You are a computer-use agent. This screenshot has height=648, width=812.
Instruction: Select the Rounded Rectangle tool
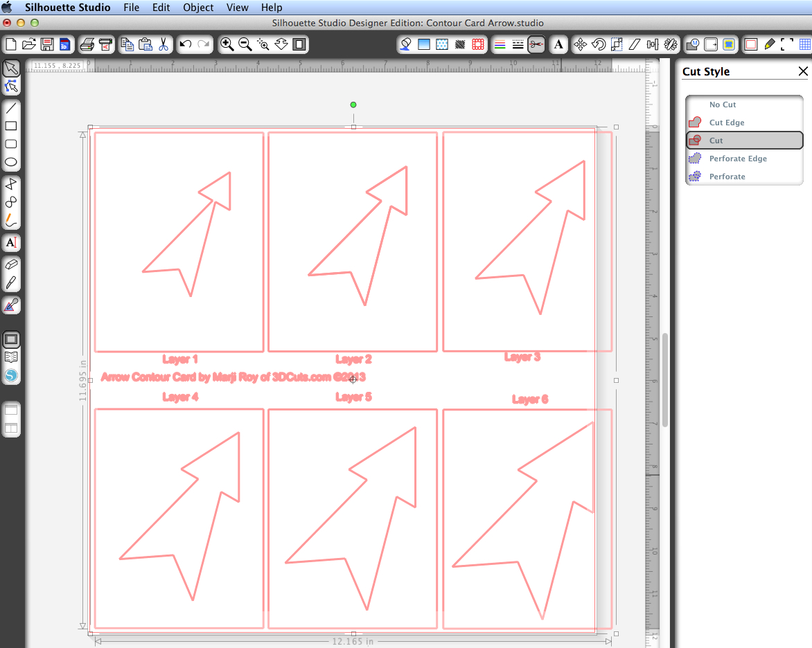(11, 144)
